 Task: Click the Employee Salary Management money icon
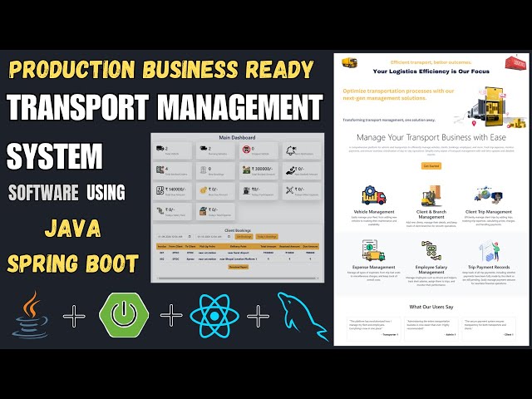coord(431,251)
